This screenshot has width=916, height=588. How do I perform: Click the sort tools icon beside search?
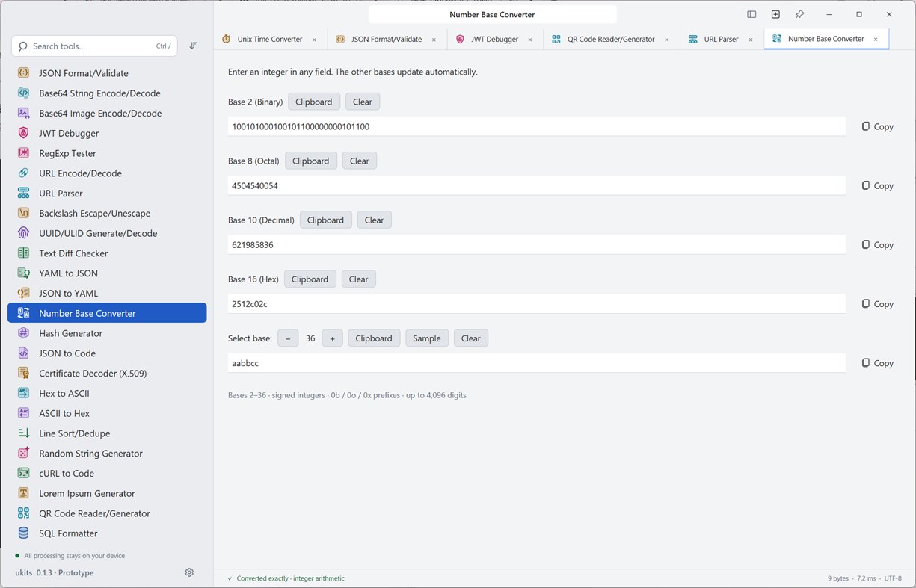click(193, 46)
